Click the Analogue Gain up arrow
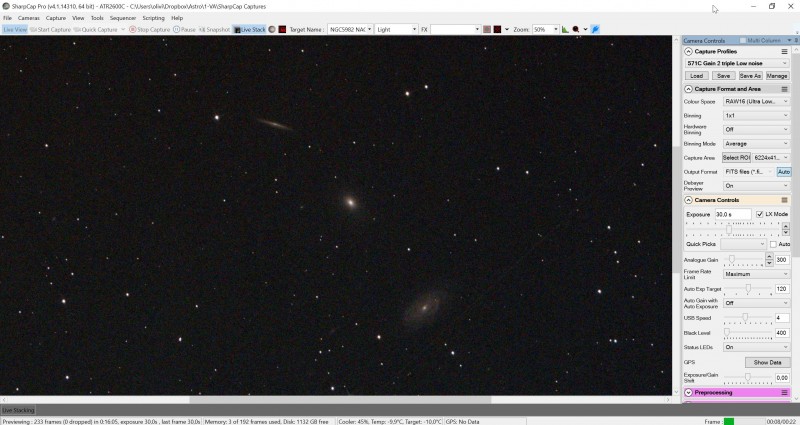 pos(769,257)
